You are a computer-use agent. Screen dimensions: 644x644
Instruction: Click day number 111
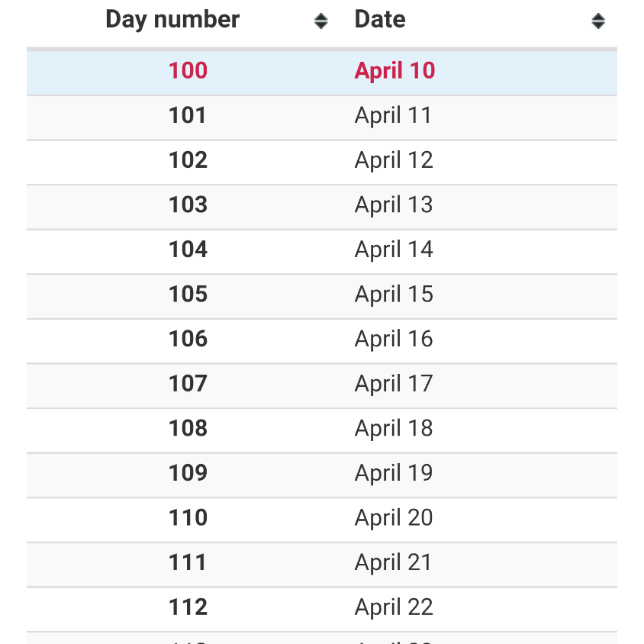coord(187,562)
